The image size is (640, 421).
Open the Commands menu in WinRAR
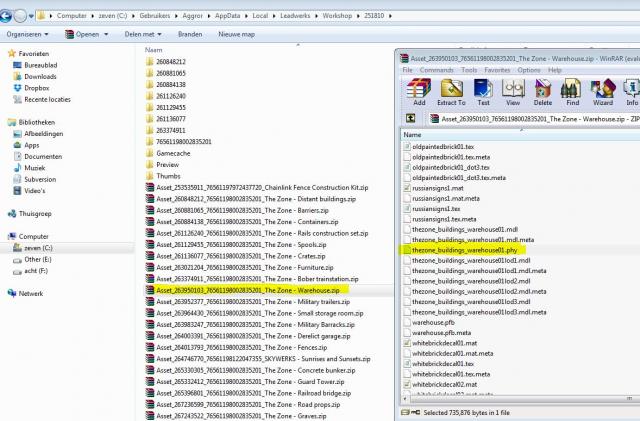[x=436, y=70]
